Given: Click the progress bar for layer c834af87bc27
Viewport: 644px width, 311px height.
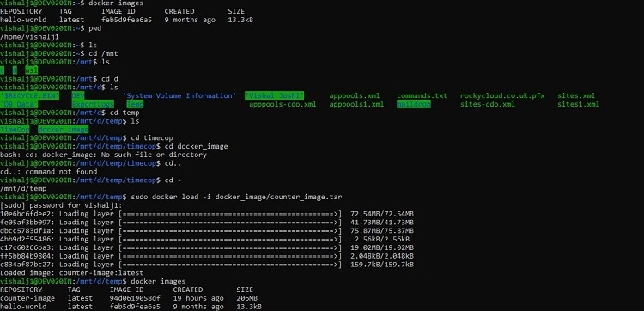Looking at the screenshot, I should tap(230, 265).
